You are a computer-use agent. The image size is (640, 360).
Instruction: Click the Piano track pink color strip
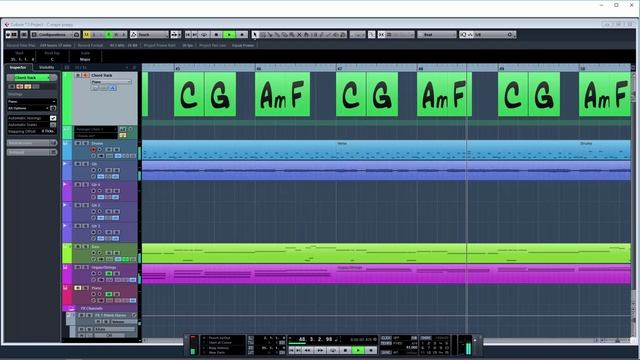[67, 294]
